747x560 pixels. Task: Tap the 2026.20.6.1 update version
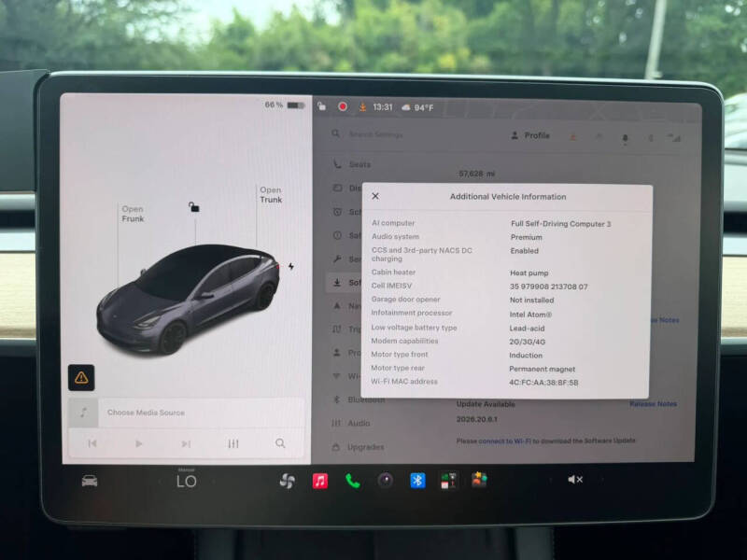[x=477, y=419]
